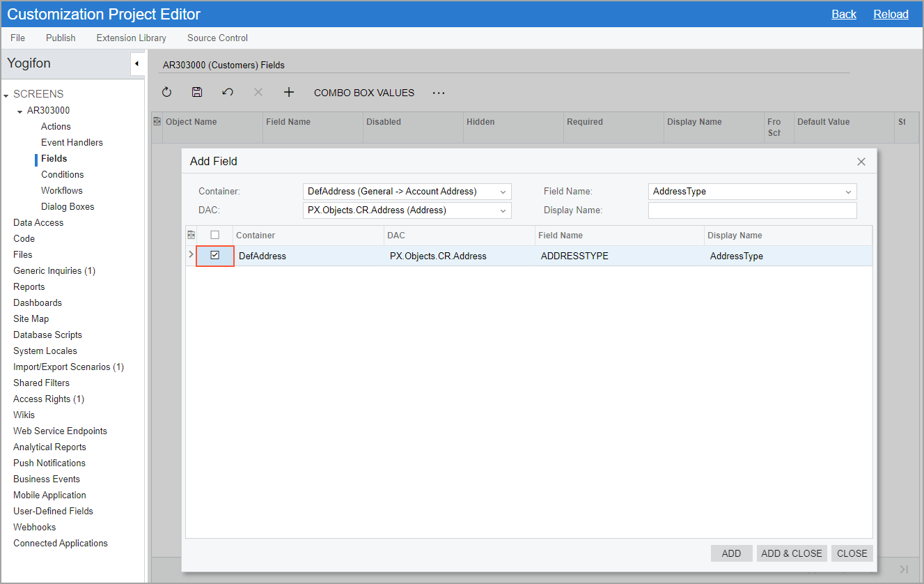Collapse the SCREENS tree node
This screenshot has height=584, width=924.
coord(6,95)
